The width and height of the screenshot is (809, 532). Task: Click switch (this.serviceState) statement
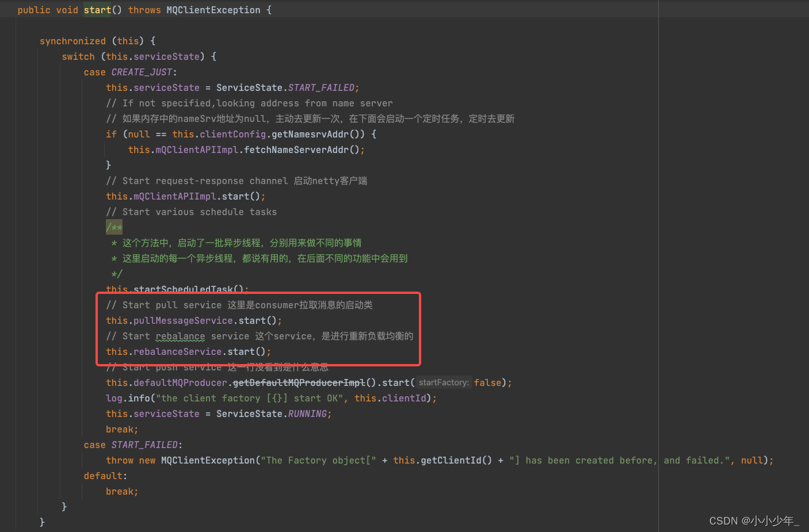tap(139, 56)
